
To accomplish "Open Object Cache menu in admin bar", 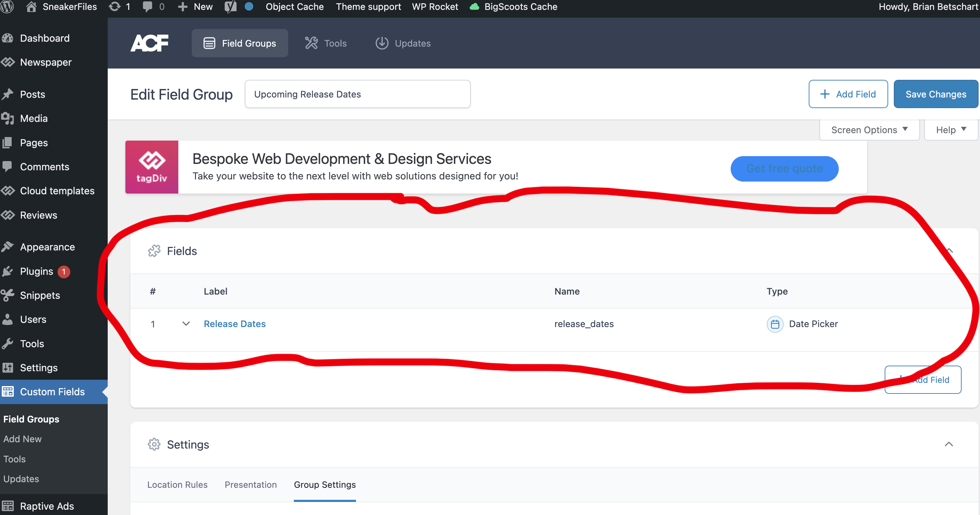I will pyautogui.click(x=295, y=7).
